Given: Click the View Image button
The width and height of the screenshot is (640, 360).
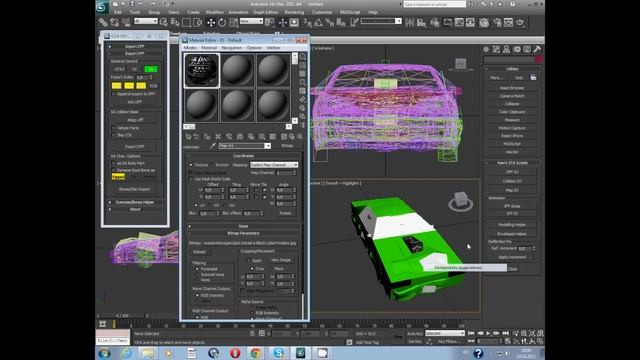Looking at the screenshot, I should [281, 260].
